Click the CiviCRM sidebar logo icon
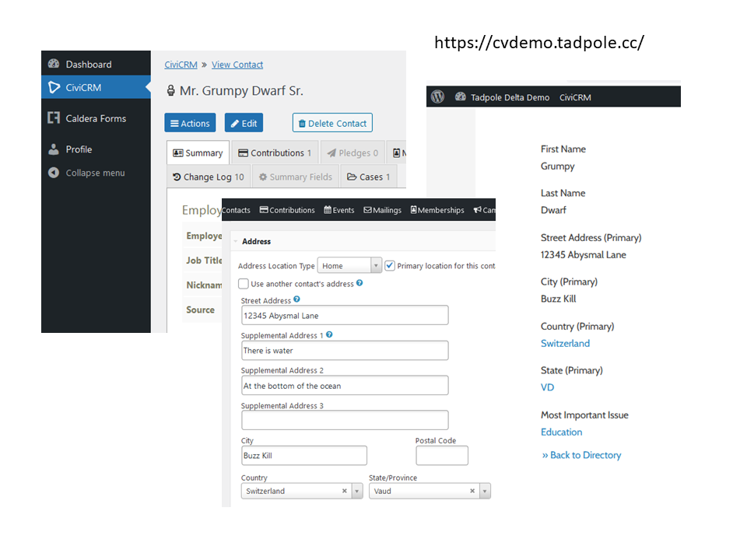 (54, 88)
